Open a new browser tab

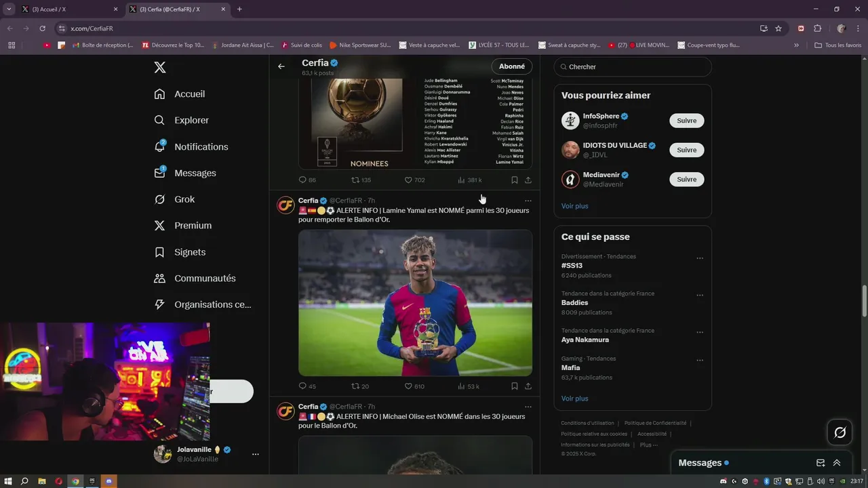click(239, 9)
